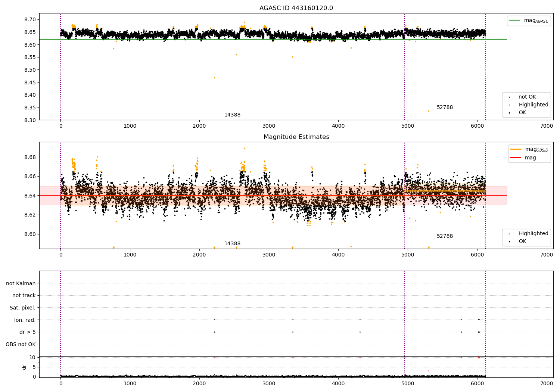
Task: Click the 8.30 y-axis tick label
Action: pyautogui.click(x=30, y=120)
